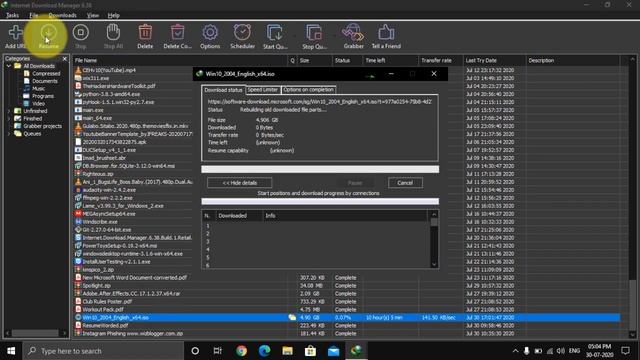This screenshot has width=640, height=360.
Task: Click the categories panel horizontal scrollbar
Action: coord(36,333)
